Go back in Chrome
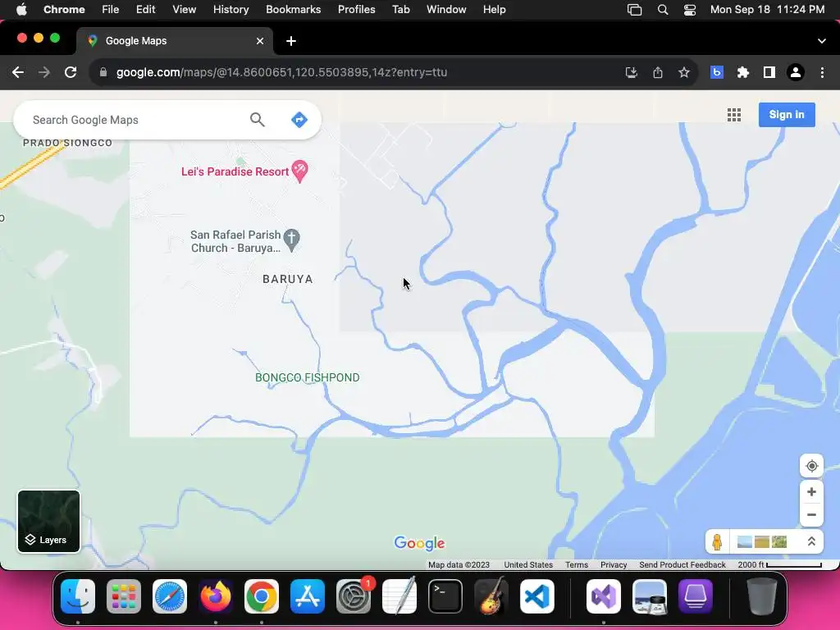Screen dimensions: 840x630 click(18, 72)
